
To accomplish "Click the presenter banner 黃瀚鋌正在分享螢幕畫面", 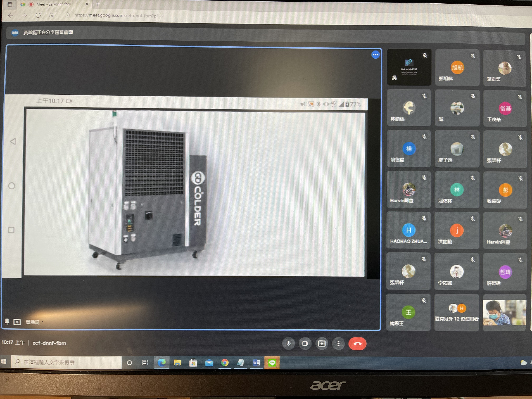I will tap(48, 32).
